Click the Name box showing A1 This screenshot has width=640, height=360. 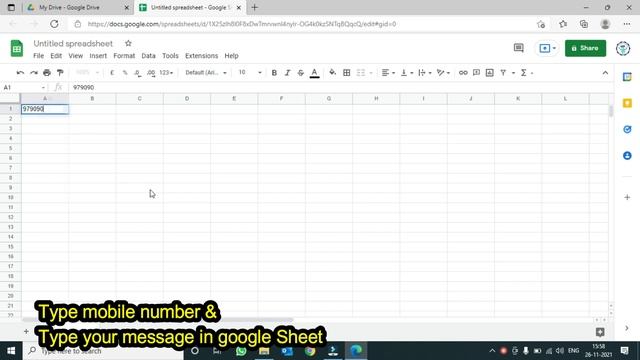click(24, 87)
